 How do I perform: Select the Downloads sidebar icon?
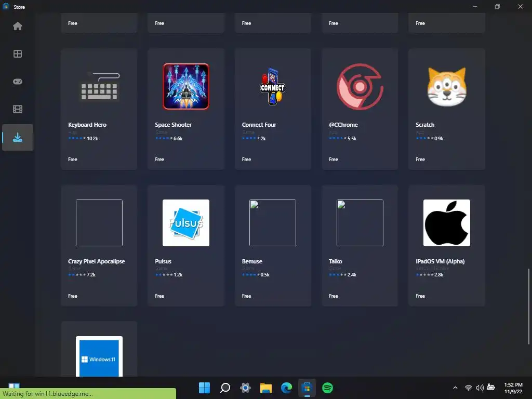(x=18, y=137)
